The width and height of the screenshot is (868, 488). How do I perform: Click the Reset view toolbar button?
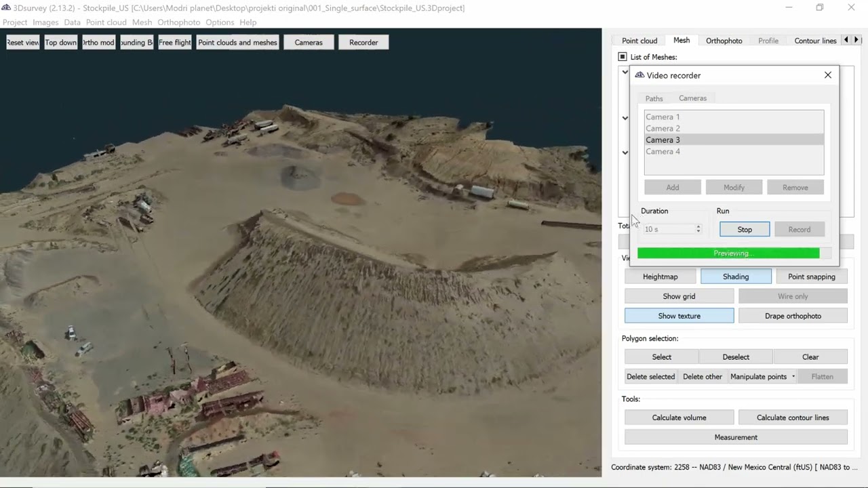point(22,42)
